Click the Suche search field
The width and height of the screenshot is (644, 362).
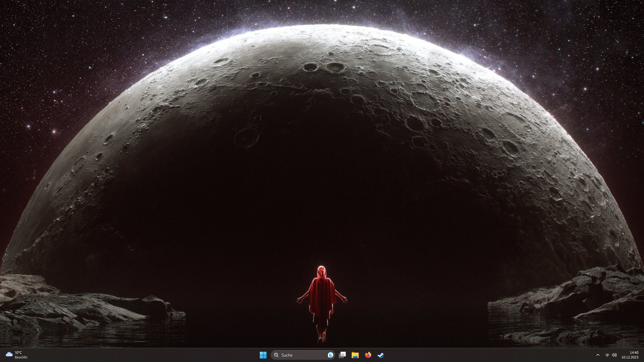coord(303,355)
